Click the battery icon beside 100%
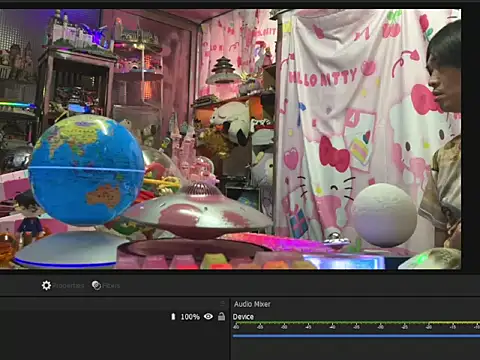Image resolution: width=480 pixels, height=360 pixels. 173,316
